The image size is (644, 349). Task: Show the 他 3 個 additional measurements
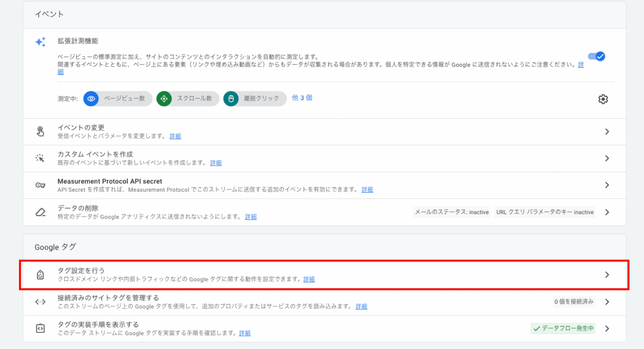pyautogui.click(x=302, y=98)
